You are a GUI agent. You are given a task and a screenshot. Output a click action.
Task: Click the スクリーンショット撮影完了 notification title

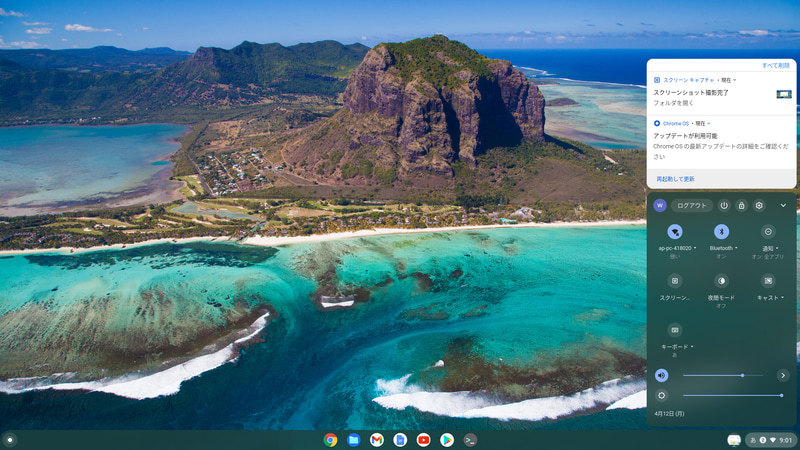pyautogui.click(x=691, y=93)
